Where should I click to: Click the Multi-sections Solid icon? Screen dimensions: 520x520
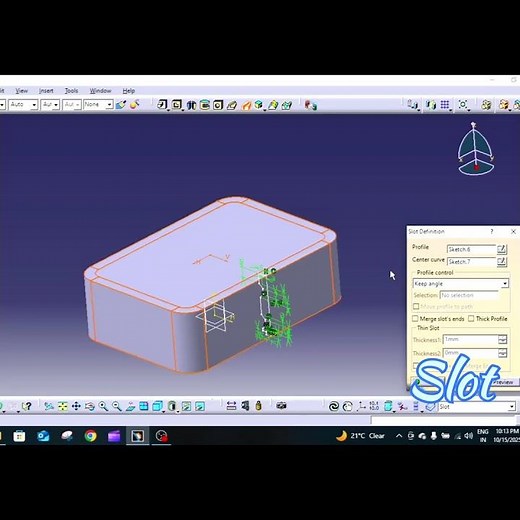pyautogui.click(x=273, y=105)
